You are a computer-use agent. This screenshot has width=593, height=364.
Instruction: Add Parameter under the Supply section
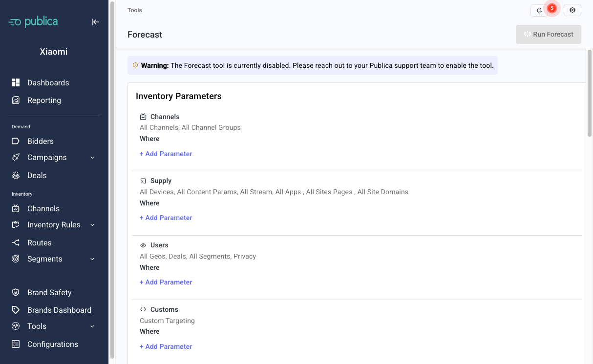[x=166, y=218]
